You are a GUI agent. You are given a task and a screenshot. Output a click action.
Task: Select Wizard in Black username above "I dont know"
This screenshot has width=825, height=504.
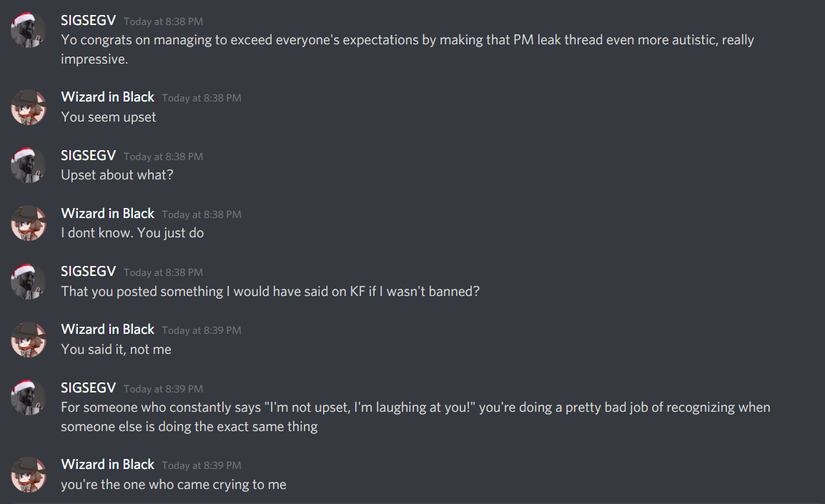[x=108, y=214]
